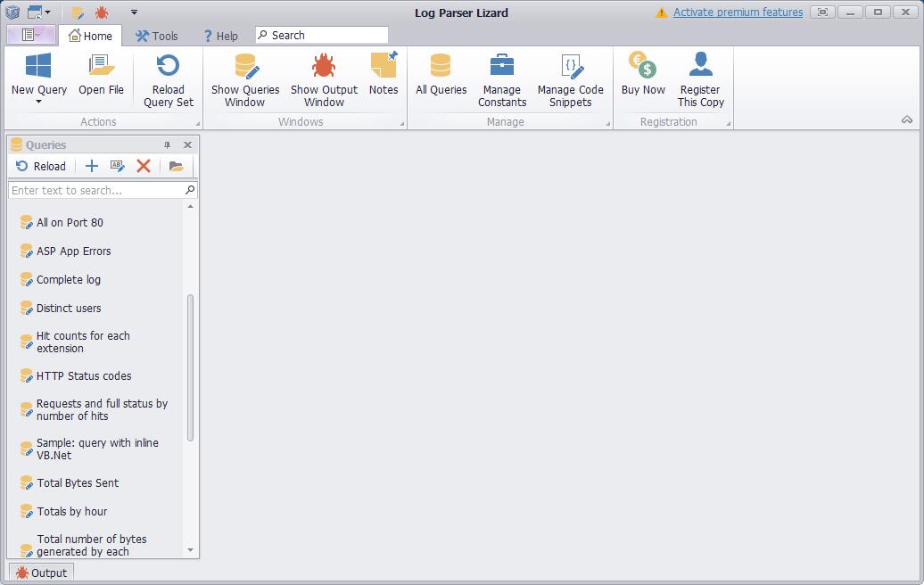Click the queries list scroll up arrow

coord(190,206)
